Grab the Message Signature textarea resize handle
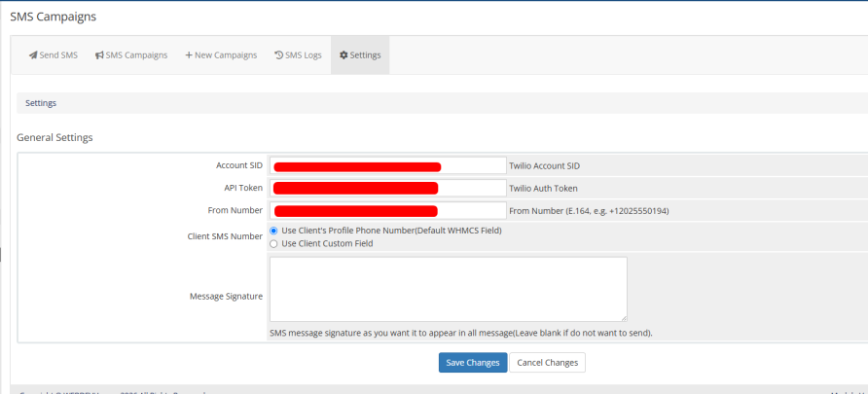Viewport: 868px width, 394px height. click(624, 318)
